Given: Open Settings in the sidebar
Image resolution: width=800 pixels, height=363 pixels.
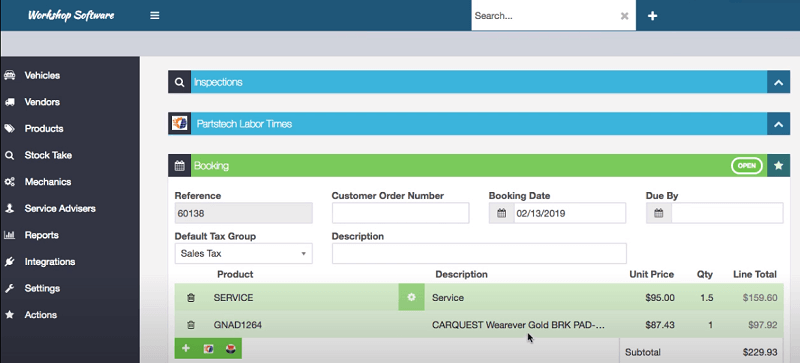Looking at the screenshot, I should coord(42,288).
